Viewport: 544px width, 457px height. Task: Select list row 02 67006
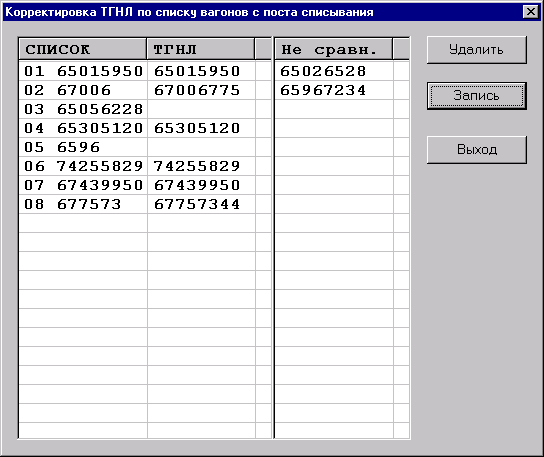point(83,91)
